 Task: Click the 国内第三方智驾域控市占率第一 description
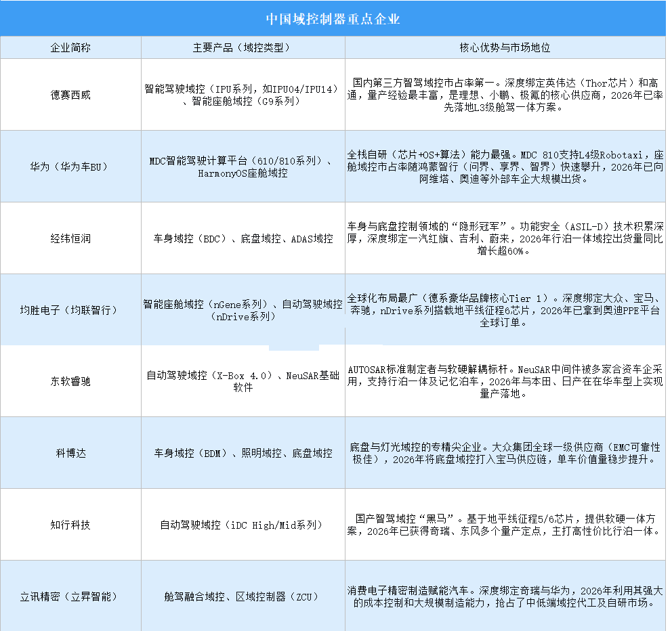pos(505,95)
